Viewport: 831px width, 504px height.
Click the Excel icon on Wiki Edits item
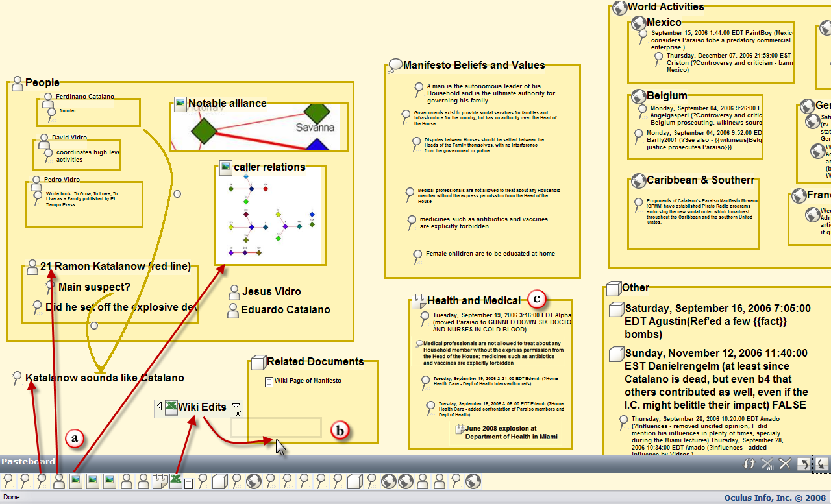(x=171, y=407)
